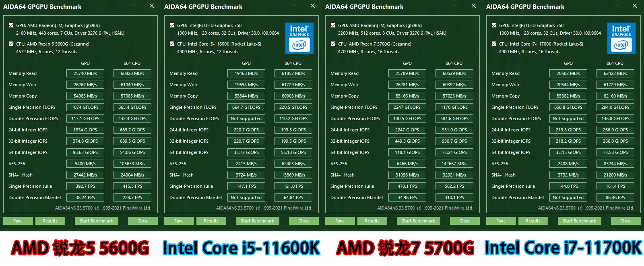Start Benchmark in the i7-11700K window
This screenshot has width=644, height=266.
tap(579, 221)
